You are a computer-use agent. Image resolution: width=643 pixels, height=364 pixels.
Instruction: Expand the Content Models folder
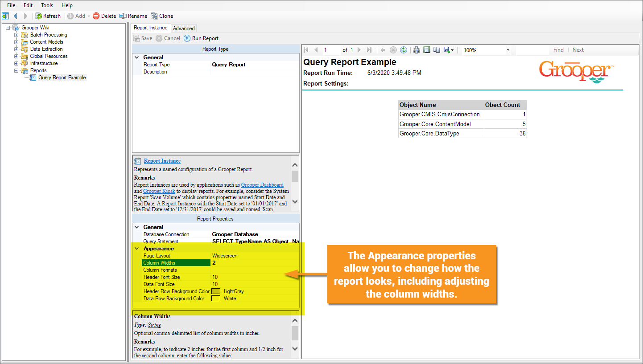point(16,42)
